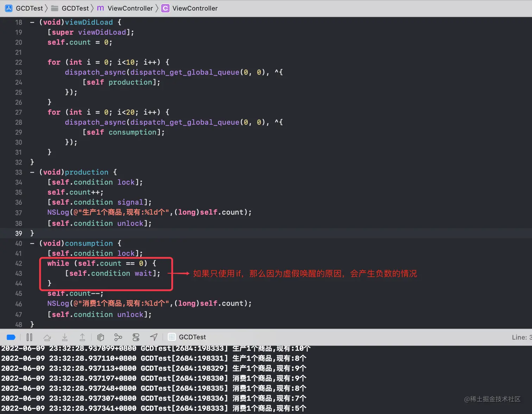Viewport: 532px width, 414px height.
Task: Select the GCDTest process in debug bar
Action: point(192,337)
